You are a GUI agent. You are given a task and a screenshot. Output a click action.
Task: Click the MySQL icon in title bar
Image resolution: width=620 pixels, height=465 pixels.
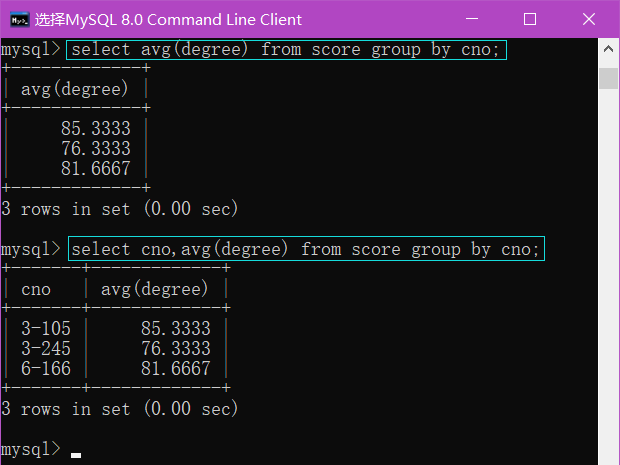click(x=20, y=19)
